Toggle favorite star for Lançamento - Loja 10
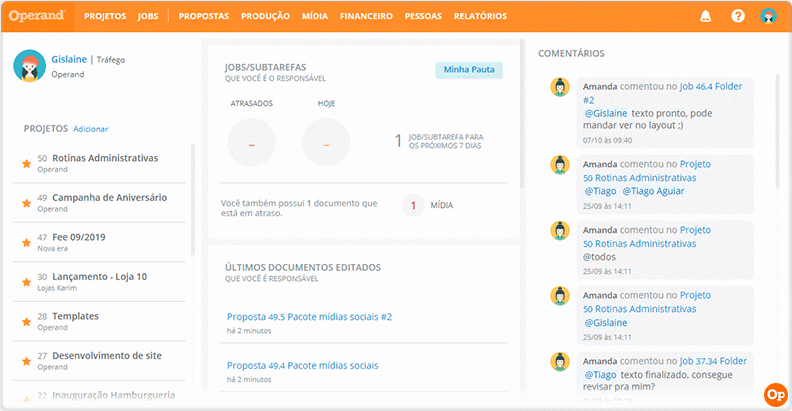This screenshot has width=792, height=411. tap(26, 282)
